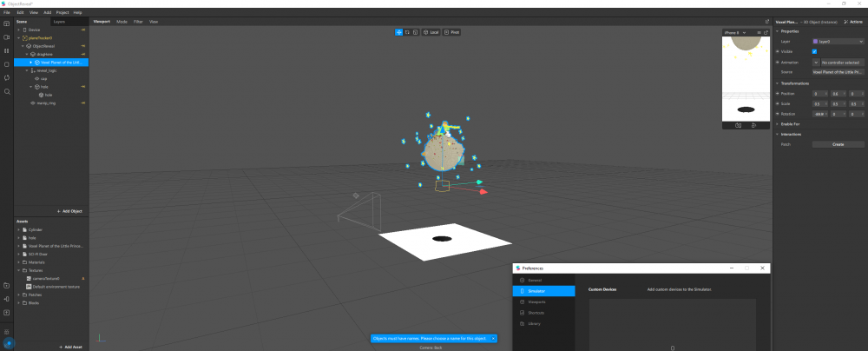Click Add Object in Scene panel

point(69,211)
